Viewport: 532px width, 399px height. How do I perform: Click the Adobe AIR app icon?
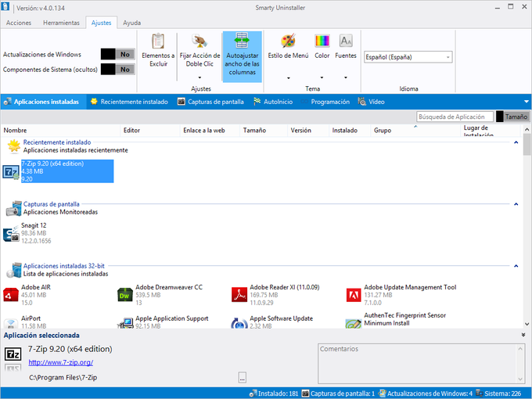tap(11, 295)
